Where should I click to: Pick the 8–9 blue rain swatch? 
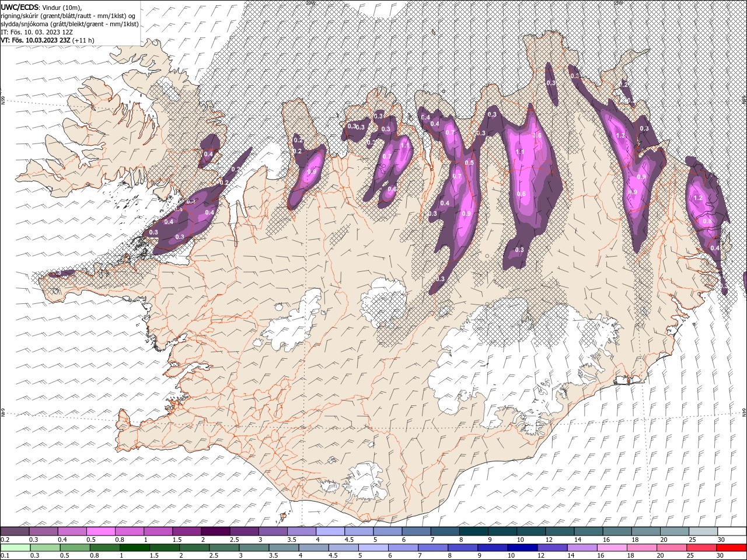click(462, 548)
